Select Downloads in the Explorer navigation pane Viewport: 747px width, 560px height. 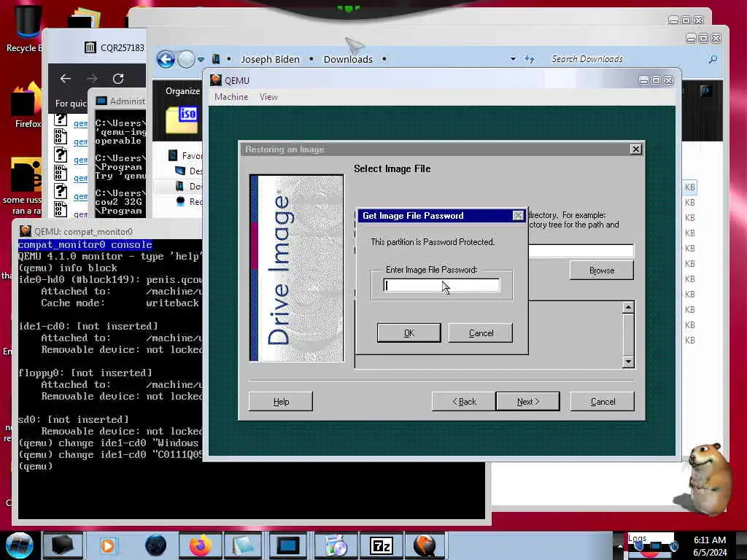pos(189,186)
